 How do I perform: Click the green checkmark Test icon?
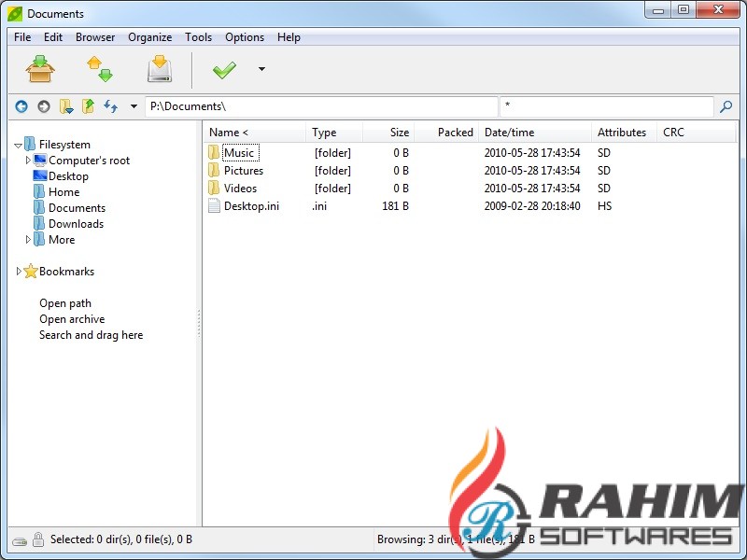pyautogui.click(x=224, y=70)
